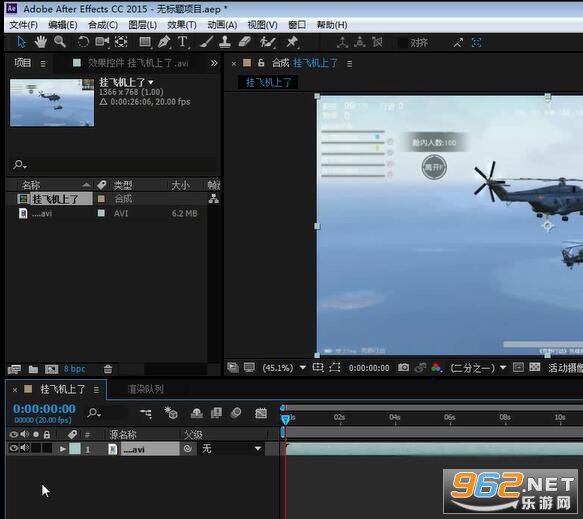The width and height of the screenshot is (583, 519).
Task: Click the tan label swatch of composition item
Action: pos(101,199)
